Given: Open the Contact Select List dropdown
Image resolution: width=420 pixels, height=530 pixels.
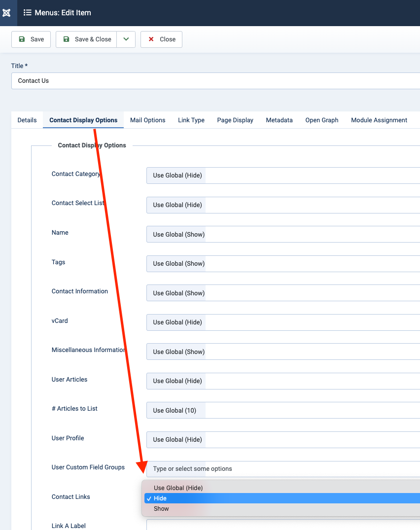Looking at the screenshot, I should (283, 205).
